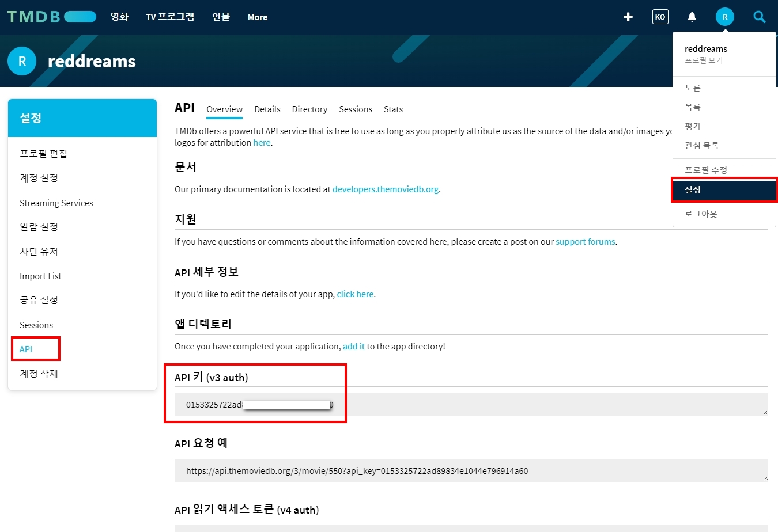Switch to the Directory tab

pos(309,109)
